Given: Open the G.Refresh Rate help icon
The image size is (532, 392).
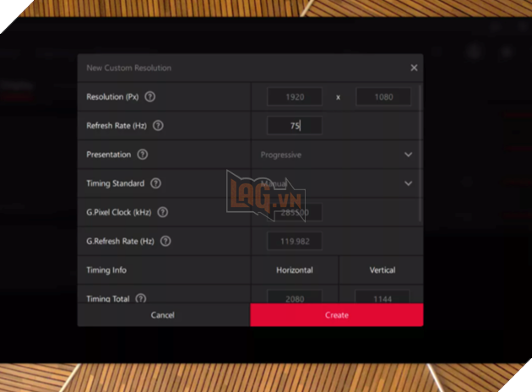Looking at the screenshot, I should point(166,241).
